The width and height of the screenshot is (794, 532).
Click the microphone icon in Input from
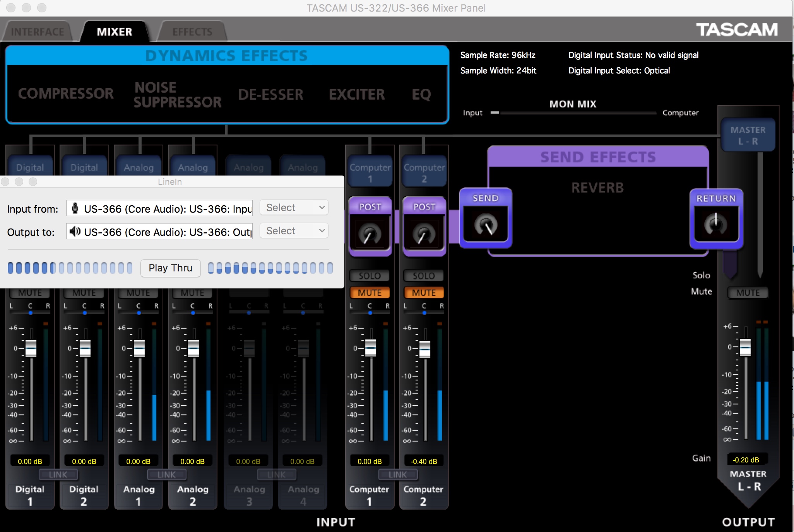click(75, 208)
